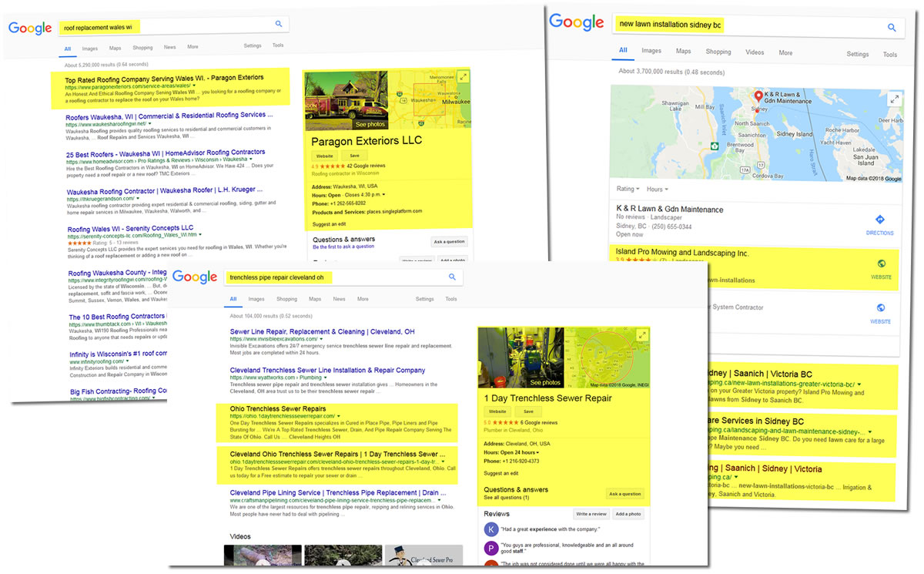Viewport: 924px width, 574px height.
Task: Open Hours filter dropdown in lawn results
Action: coord(658,189)
